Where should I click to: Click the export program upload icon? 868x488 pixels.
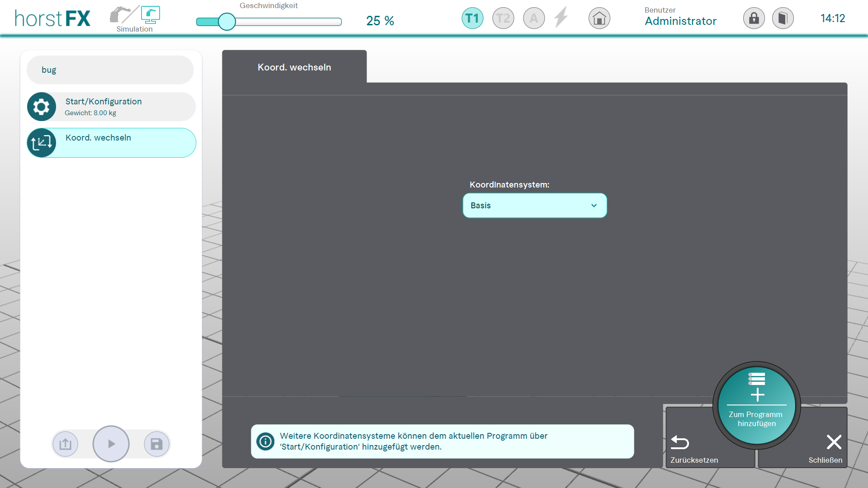click(66, 444)
